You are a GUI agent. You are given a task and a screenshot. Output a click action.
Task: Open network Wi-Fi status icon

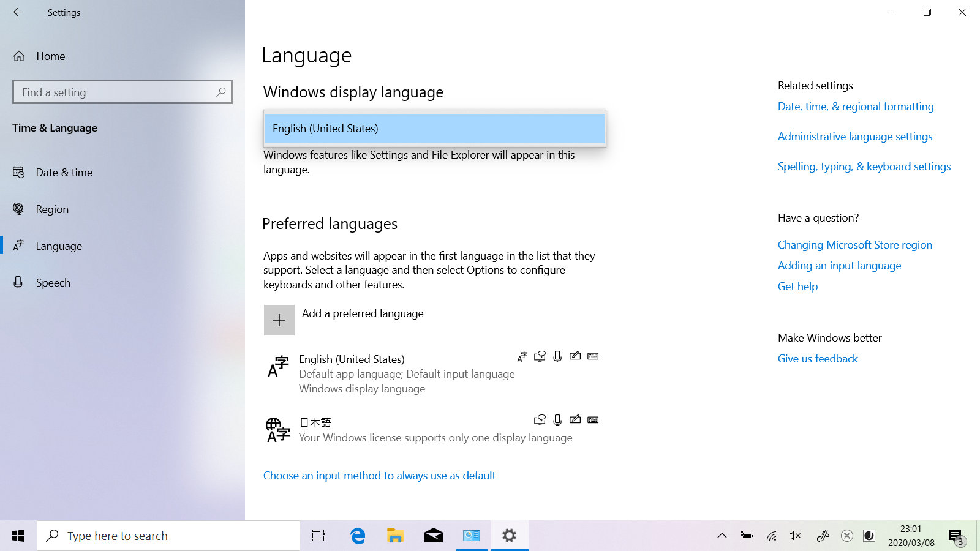(x=771, y=536)
